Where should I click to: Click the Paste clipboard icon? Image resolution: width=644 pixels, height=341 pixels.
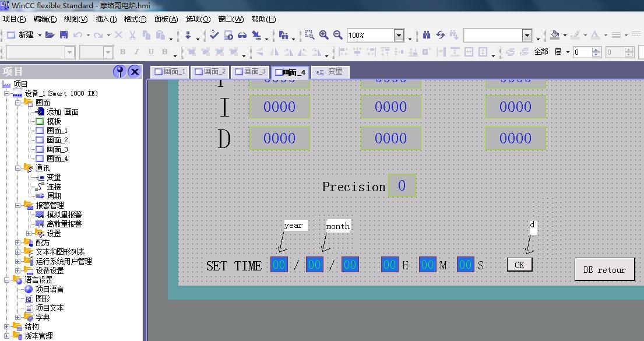coord(161,35)
